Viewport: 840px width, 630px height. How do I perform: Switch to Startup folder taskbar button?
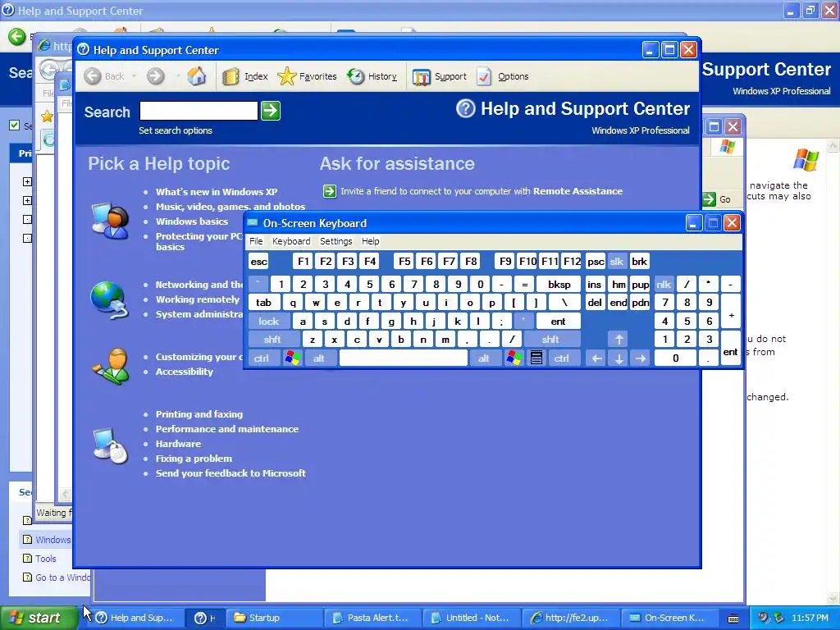pyautogui.click(x=276, y=618)
